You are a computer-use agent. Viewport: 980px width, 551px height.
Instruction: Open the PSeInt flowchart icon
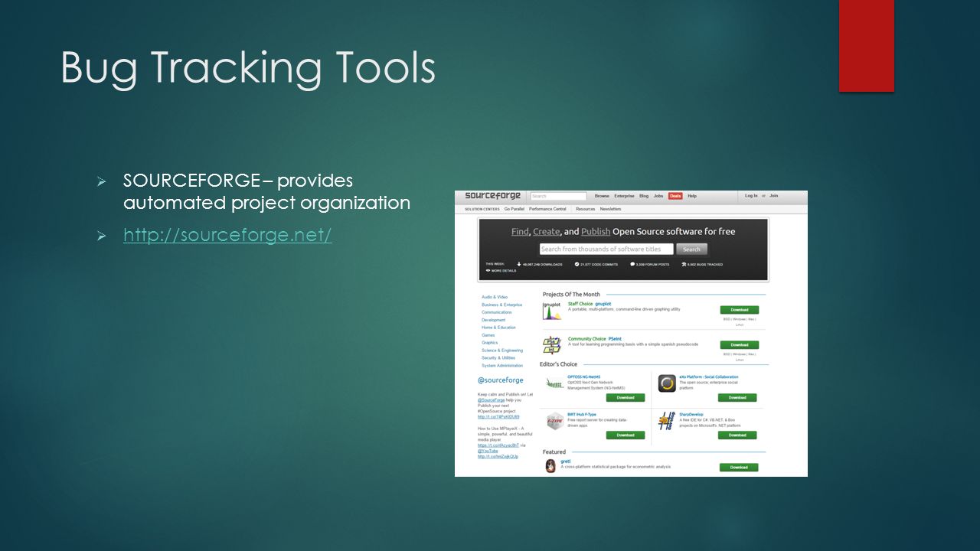pos(552,345)
